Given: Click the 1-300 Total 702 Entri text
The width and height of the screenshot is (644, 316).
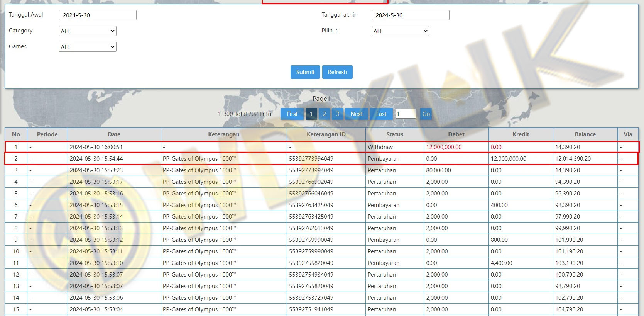Looking at the screenshot, I should coord(245,114).
